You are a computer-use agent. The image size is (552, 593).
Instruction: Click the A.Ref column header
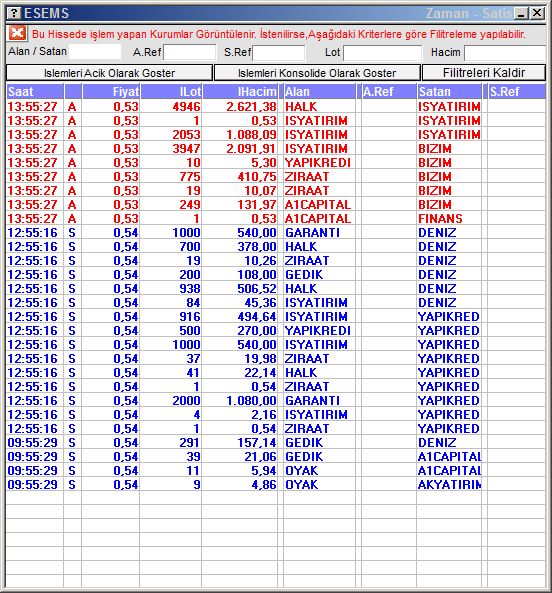coord(389,92)
